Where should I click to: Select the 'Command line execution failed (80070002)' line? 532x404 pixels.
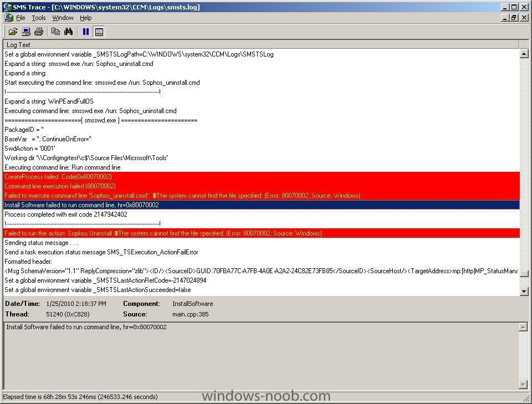261,186
